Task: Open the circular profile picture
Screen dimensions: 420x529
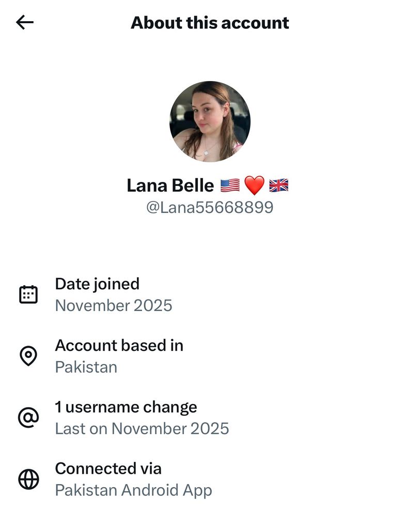Action: tap(210, 121)
